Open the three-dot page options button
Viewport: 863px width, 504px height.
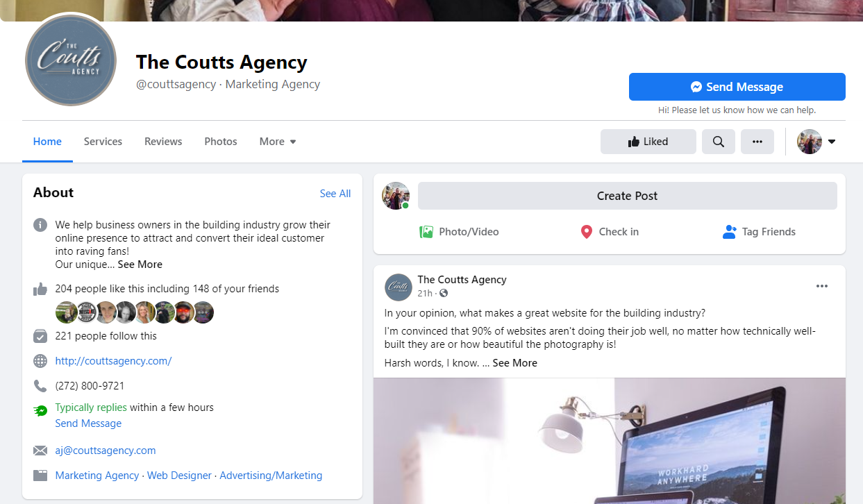757,142
